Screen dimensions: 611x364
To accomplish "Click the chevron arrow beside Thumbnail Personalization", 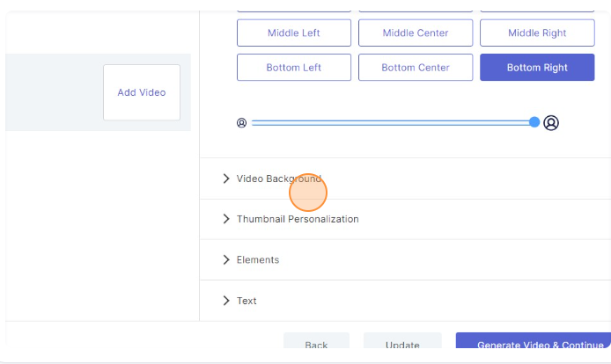I will (x=226, y=219).
